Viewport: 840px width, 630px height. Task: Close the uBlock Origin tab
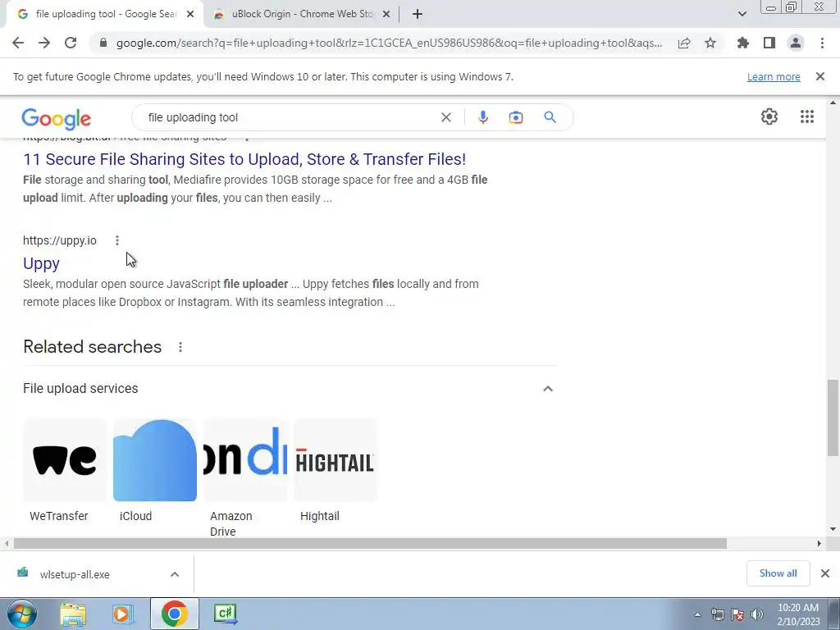pyautogui.click(x=386, y=15)
